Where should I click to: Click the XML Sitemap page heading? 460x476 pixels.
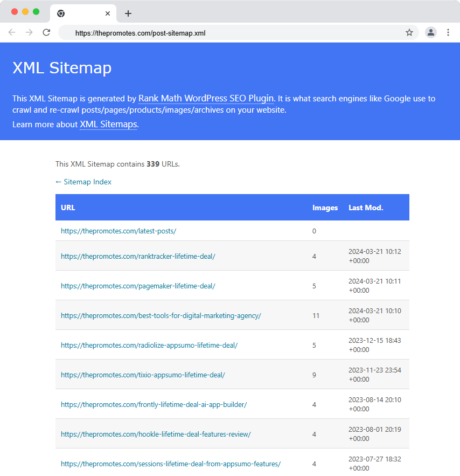click(x=62, y=68)
